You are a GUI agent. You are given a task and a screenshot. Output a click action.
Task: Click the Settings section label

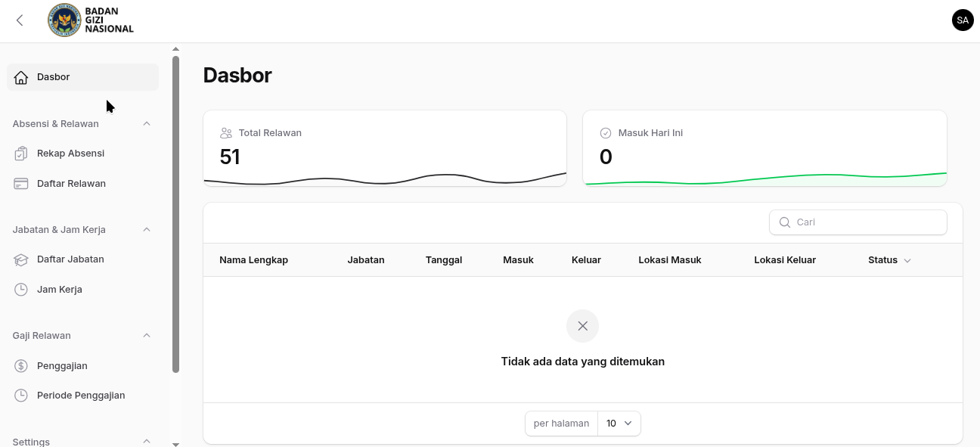click(31, 442)
